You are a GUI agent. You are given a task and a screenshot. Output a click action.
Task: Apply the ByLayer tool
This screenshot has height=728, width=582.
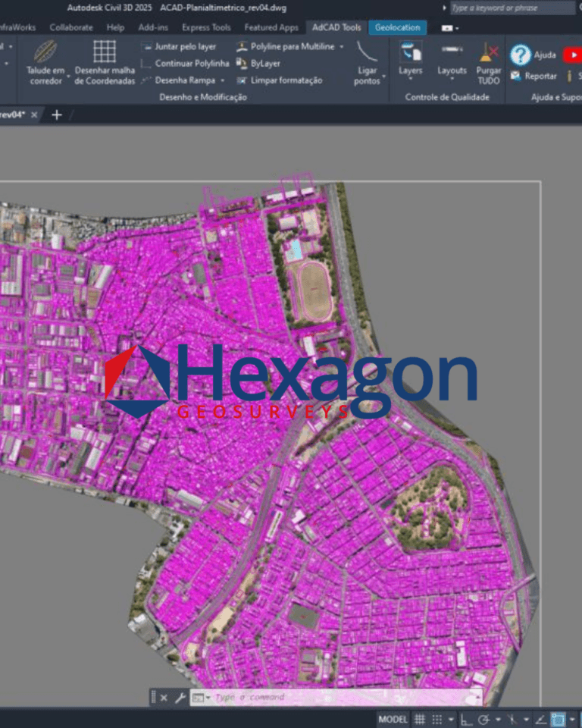(x=258, y=63)
